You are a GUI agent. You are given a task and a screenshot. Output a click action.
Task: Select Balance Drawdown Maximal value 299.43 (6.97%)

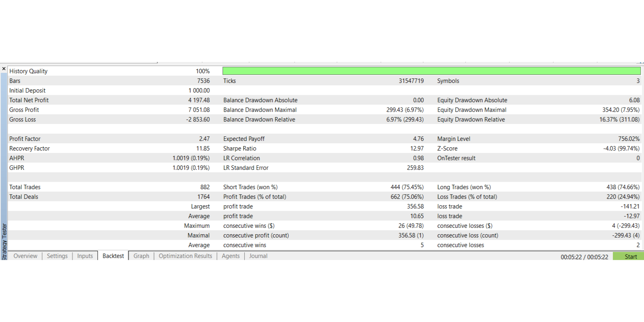click(x=405, y=110)
